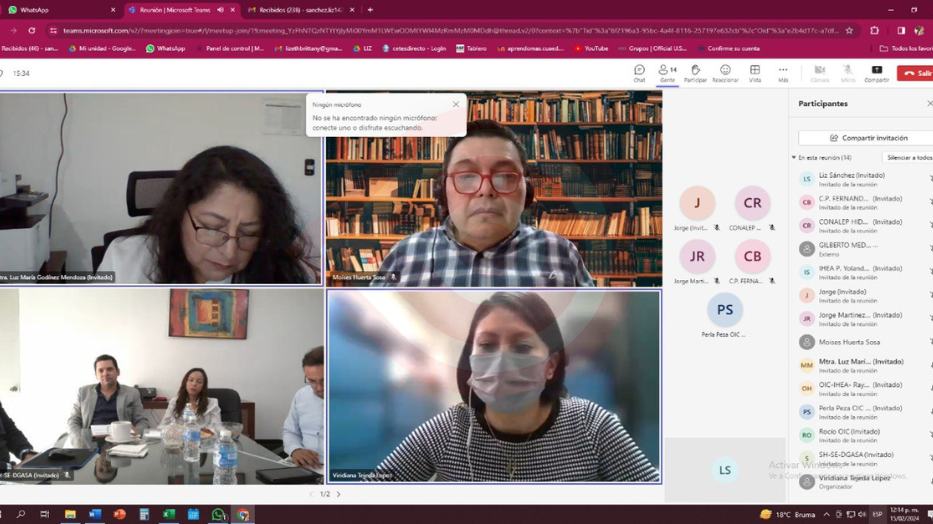
Task: Open the Chat panel
Action: [639, 73]
